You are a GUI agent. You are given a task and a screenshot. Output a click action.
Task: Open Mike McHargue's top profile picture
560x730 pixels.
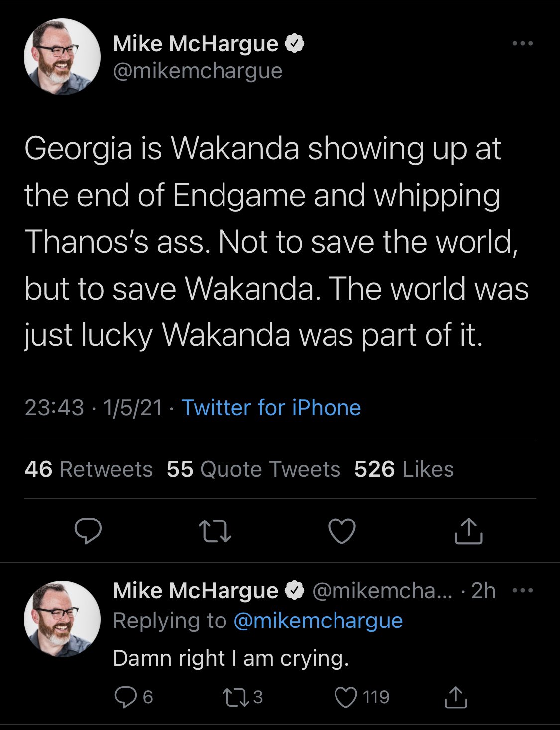62,57
